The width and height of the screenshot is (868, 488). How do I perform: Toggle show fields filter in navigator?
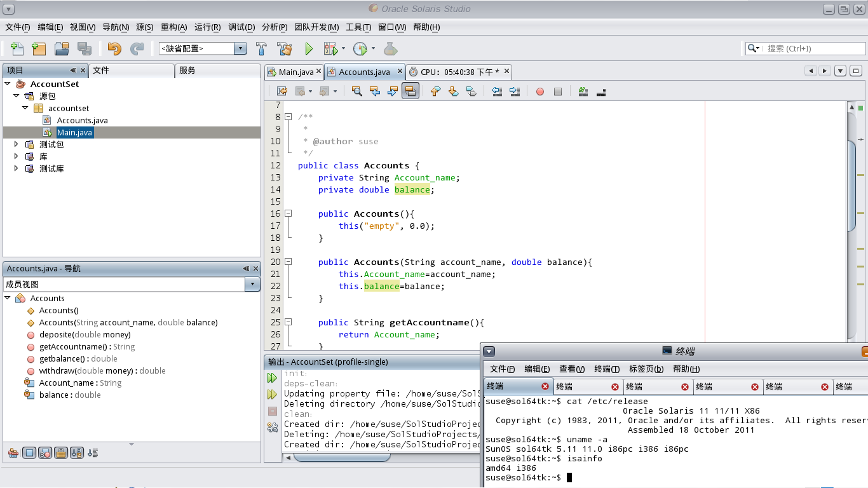(29, 453)
